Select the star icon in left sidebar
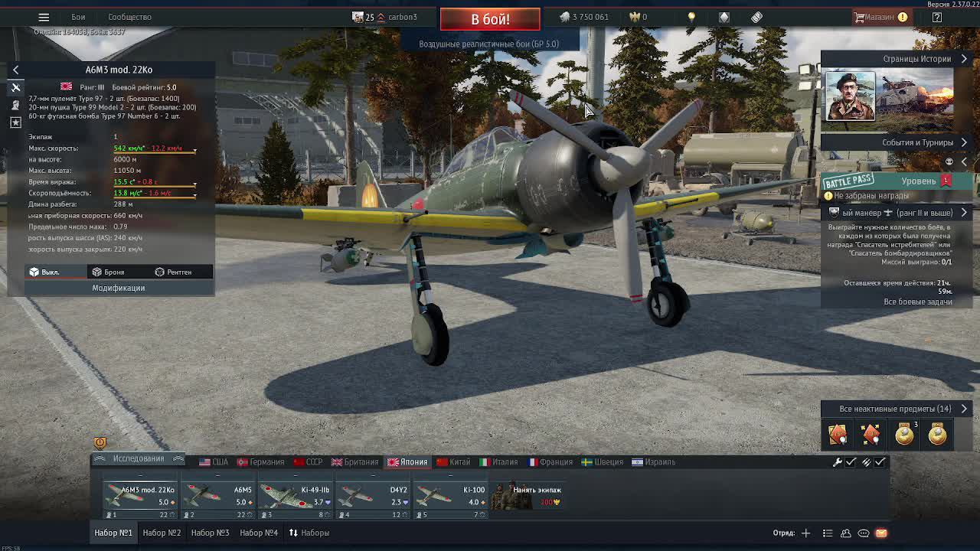The width and height of the screenshot is (980, 551). (x=15, y=122)
